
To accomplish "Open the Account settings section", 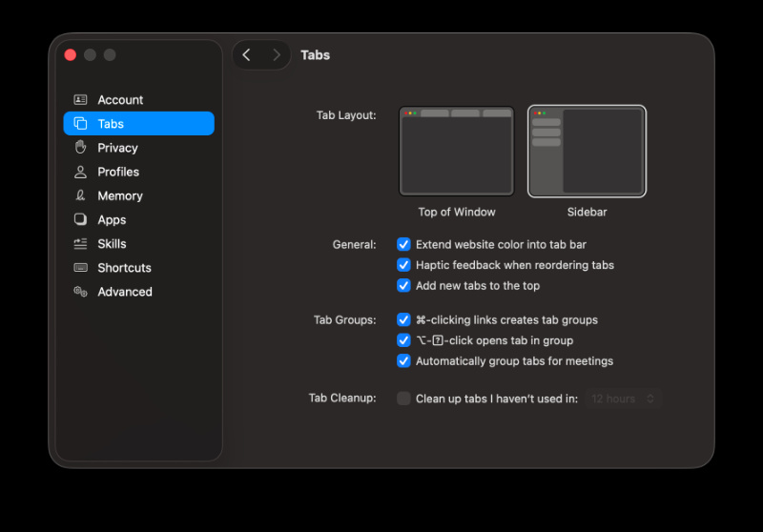I will pyautogui.click(x=138, y=100).
